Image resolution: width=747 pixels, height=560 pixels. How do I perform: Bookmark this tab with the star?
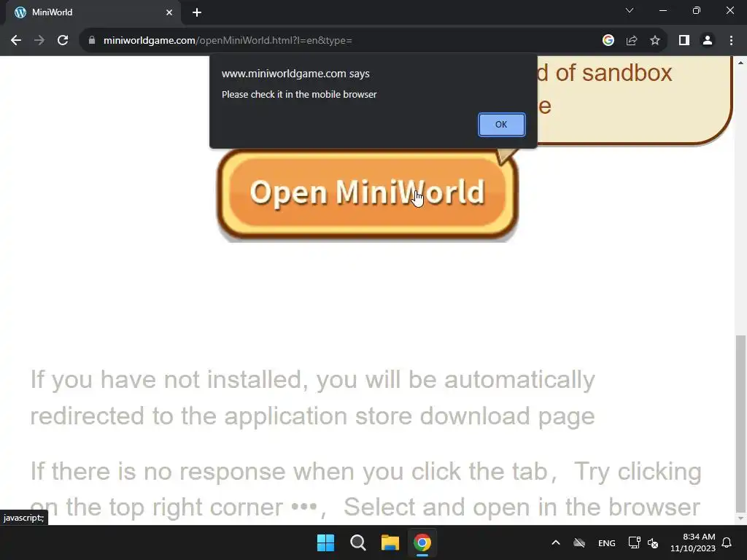pos(655,41)
